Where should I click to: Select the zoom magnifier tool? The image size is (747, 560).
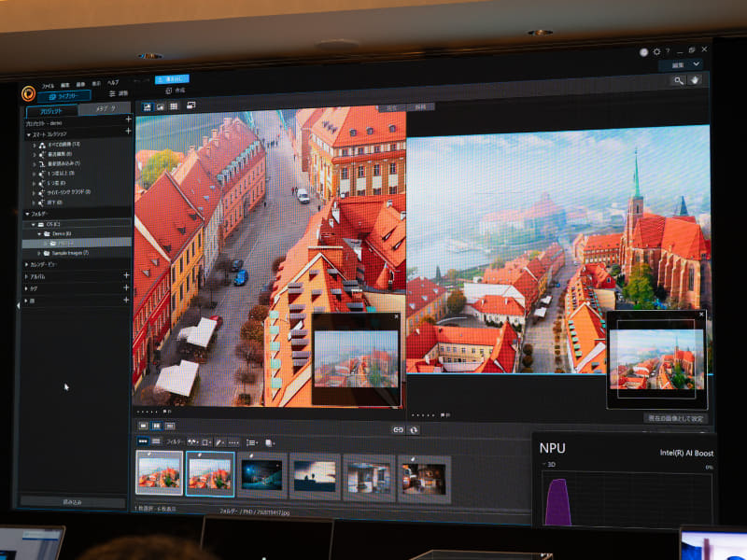[679, 81]
